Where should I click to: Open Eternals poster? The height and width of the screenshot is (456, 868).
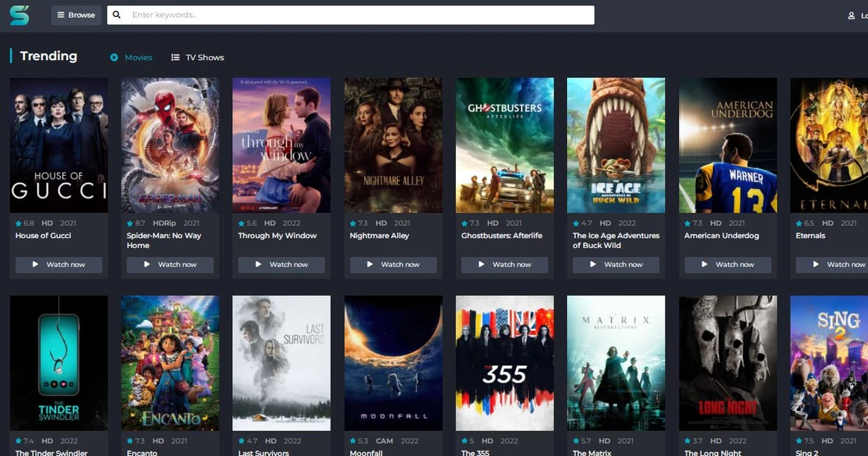coord(829,145)
